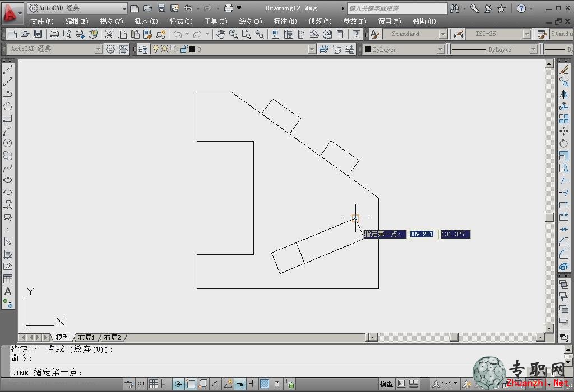This screenshot has height=392, width=574.
Task: Toggle Dynamic Input in the status bar
Action: coord(240,384)
